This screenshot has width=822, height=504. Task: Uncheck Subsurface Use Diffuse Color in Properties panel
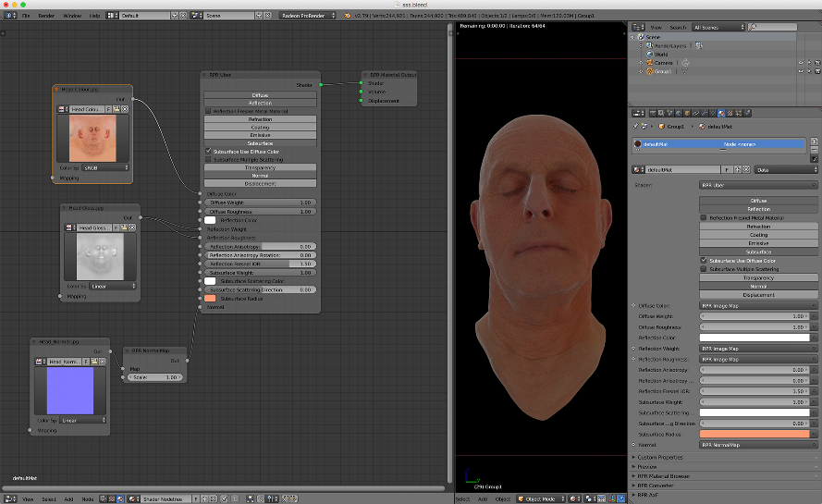click(x=704, y=260)
